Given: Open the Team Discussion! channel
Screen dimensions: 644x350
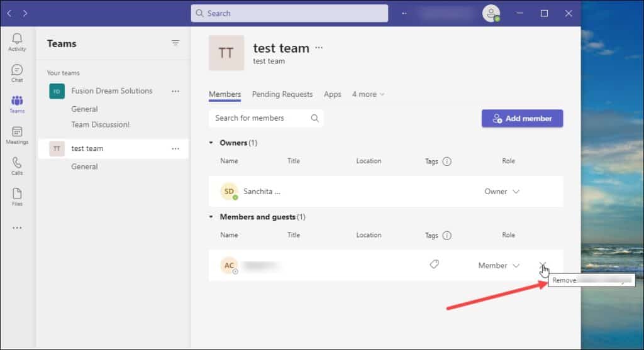Looking at the screenshot, I should click(100, 125).
